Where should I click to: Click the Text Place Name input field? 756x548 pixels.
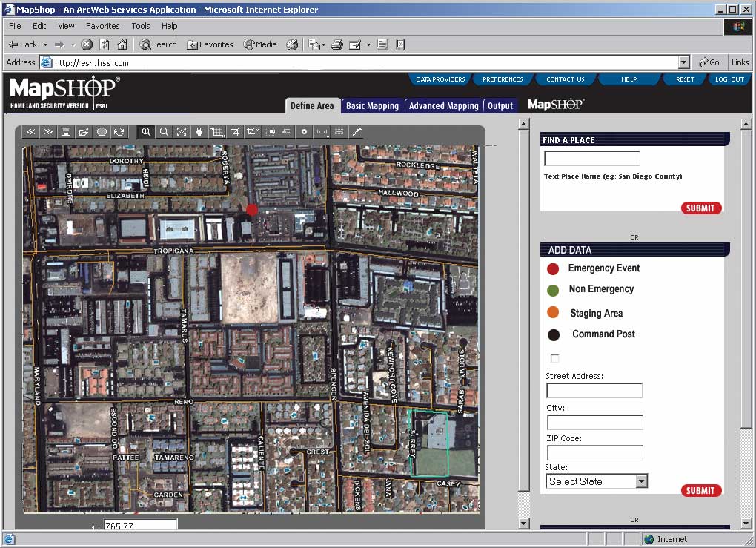(x=591, y=158)
